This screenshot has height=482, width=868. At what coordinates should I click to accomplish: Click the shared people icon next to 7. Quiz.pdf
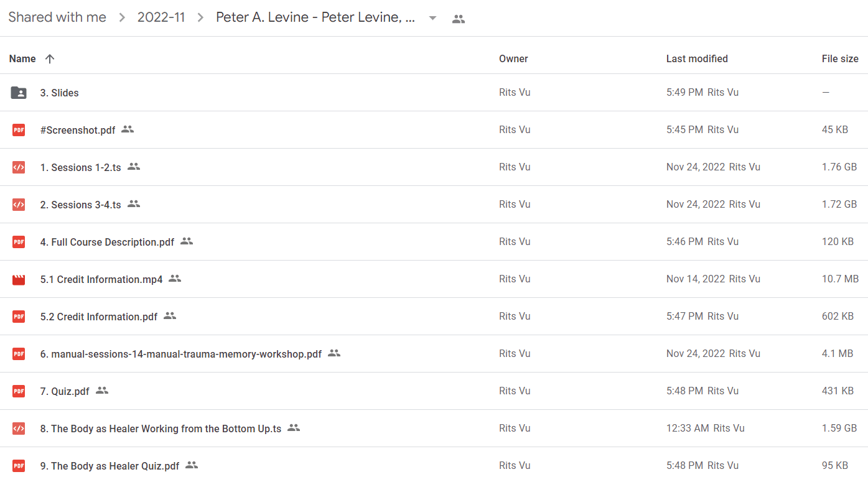[102, 391]
